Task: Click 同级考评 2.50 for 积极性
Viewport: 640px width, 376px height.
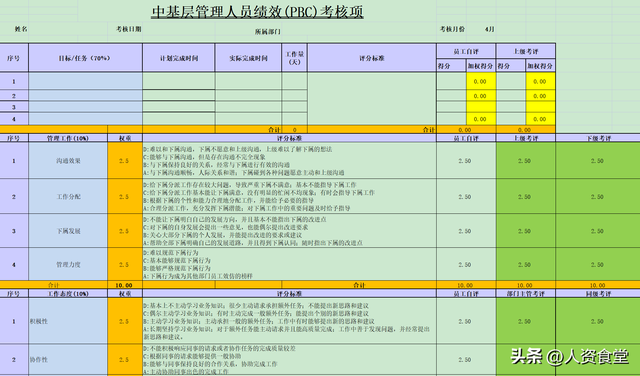Action: click(x=598, y=321)
